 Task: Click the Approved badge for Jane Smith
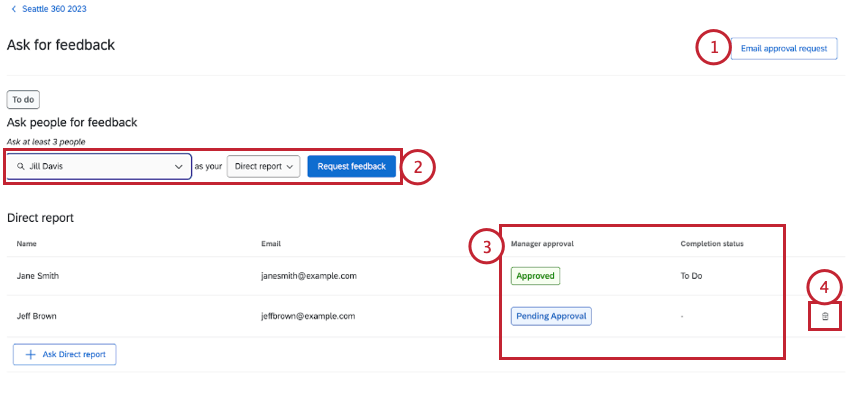[x=535, y=276]
